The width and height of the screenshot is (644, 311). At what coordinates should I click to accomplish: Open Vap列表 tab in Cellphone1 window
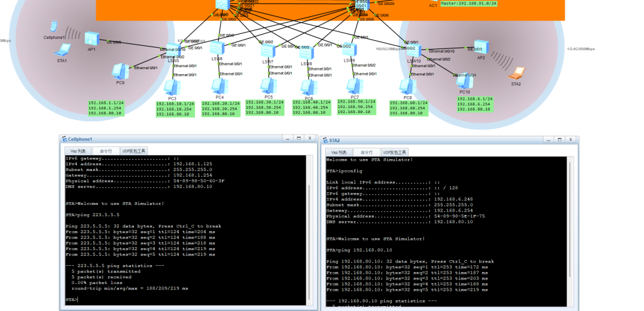77,151
